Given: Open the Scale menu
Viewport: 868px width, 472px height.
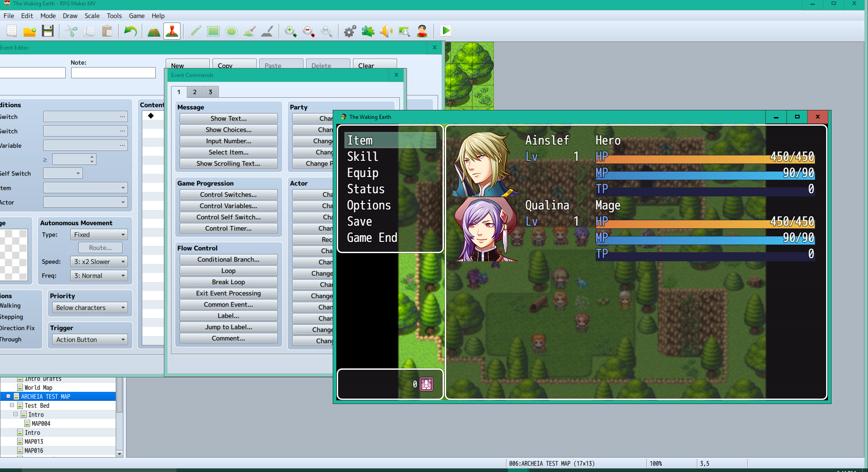Looking at the screenshot, I should pos(92,16).
